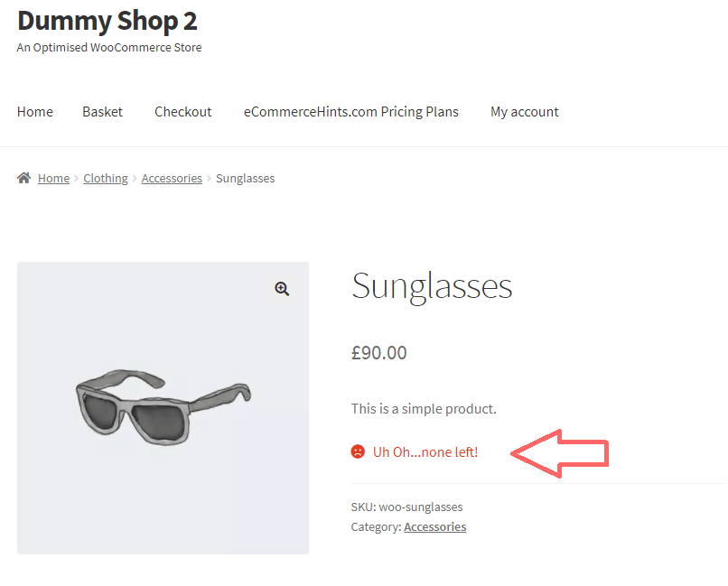Click the Accessories category link below the SKU
This screenshot has height=586, width=728.
tap(434, 526)
